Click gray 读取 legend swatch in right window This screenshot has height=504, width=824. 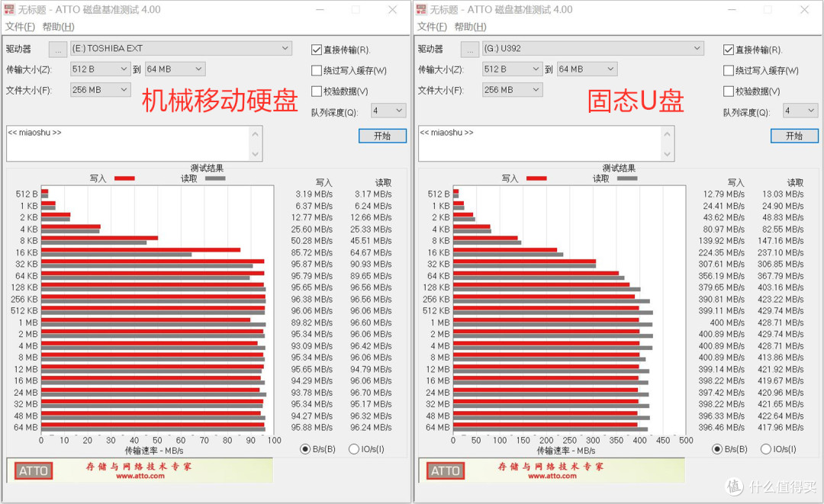(x=627, y=178)
